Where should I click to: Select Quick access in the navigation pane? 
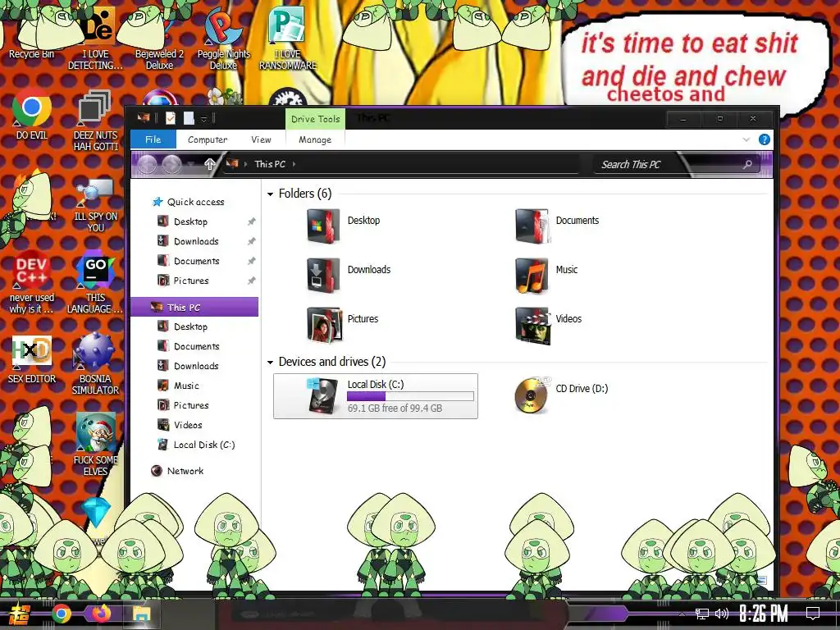[x=195, y=202]
